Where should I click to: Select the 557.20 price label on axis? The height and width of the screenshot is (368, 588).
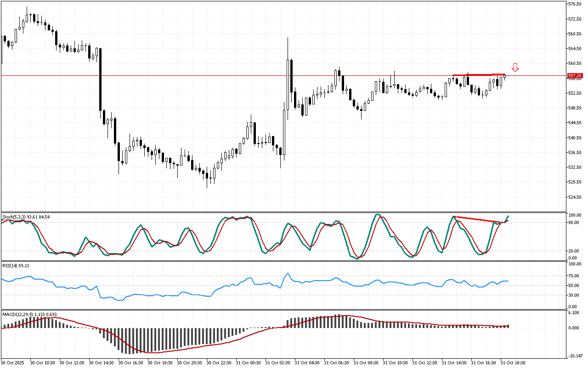tap(575, 75)
